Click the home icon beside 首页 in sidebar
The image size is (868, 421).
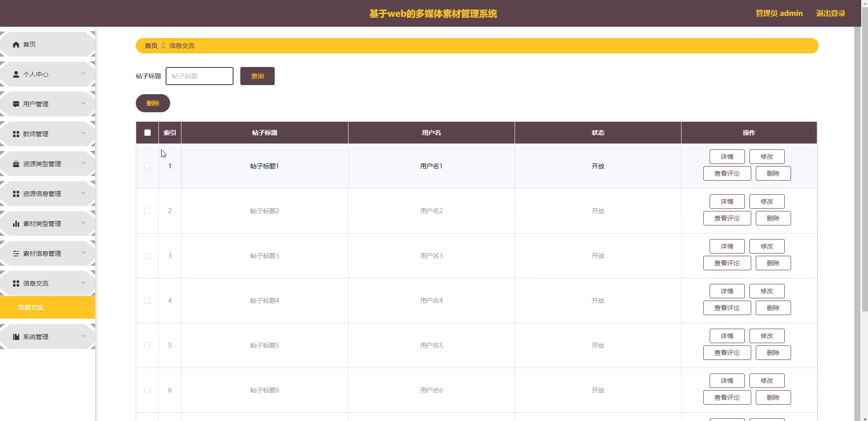16,44
